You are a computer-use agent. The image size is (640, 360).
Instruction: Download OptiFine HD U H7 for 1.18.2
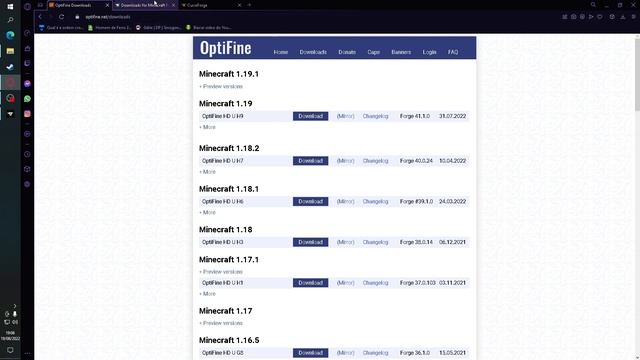[310, 161]
